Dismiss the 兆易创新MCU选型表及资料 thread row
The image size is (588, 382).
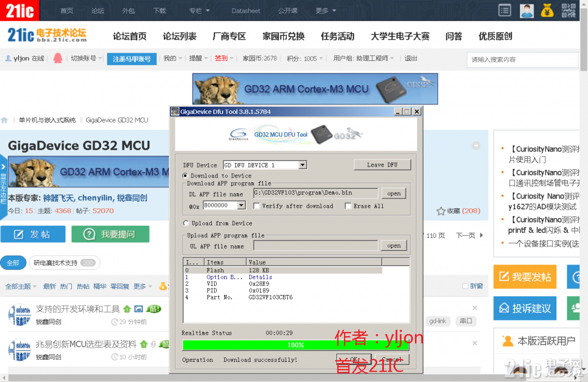(475, 343)
